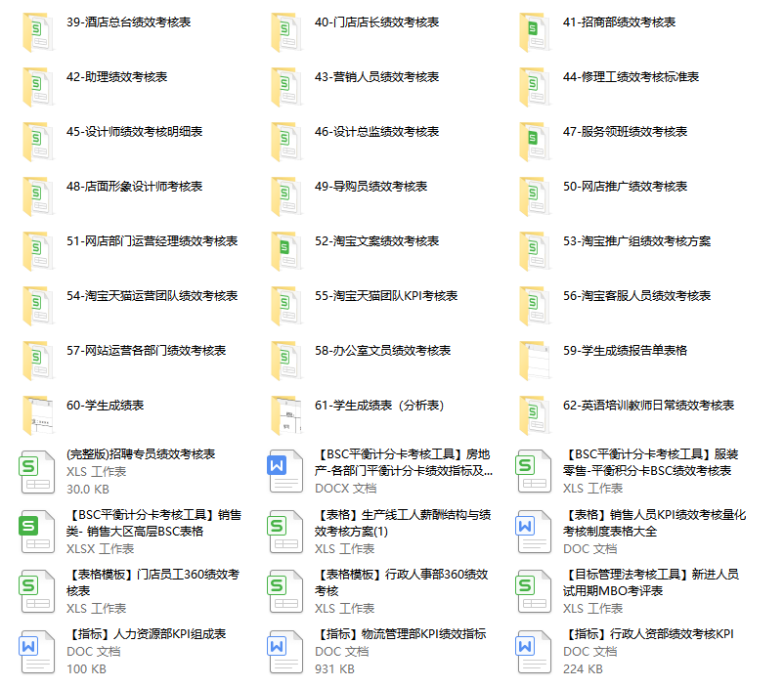
Task: Click DOCX icon for 房地产-各部门平衡计分卡 file
Action: click(285, 471)
